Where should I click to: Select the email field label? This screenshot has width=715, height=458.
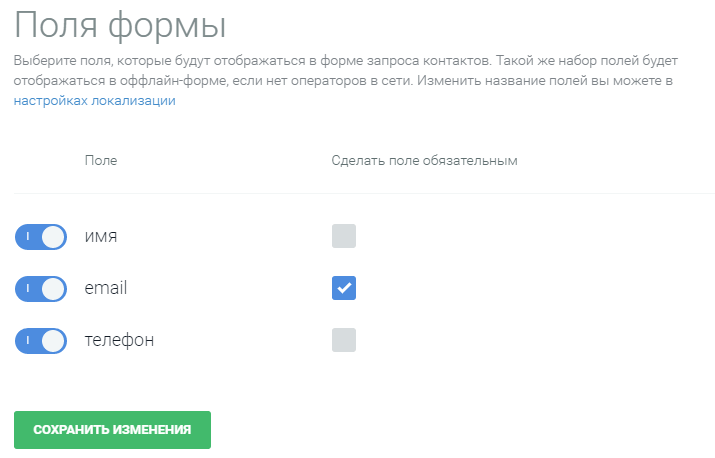pos(106,289)
